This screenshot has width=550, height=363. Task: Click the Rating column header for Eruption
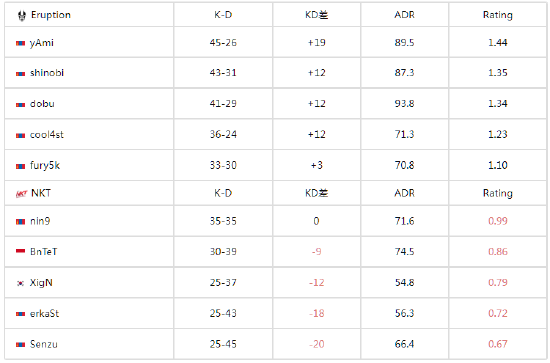click(x=497, y=15)
